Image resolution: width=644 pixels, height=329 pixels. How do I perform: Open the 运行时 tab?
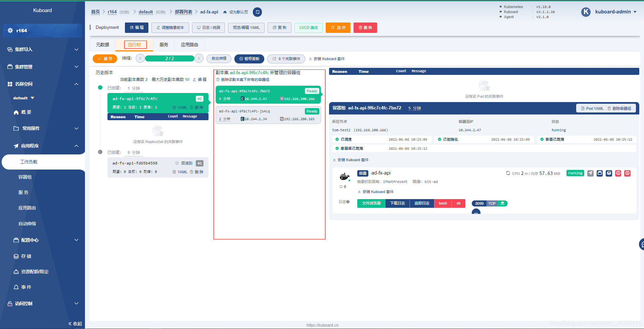point(135,45)
